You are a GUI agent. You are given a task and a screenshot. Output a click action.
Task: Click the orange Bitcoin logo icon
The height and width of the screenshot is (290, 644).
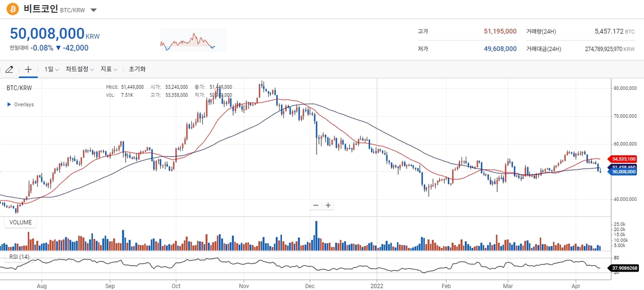coord(12,9)
